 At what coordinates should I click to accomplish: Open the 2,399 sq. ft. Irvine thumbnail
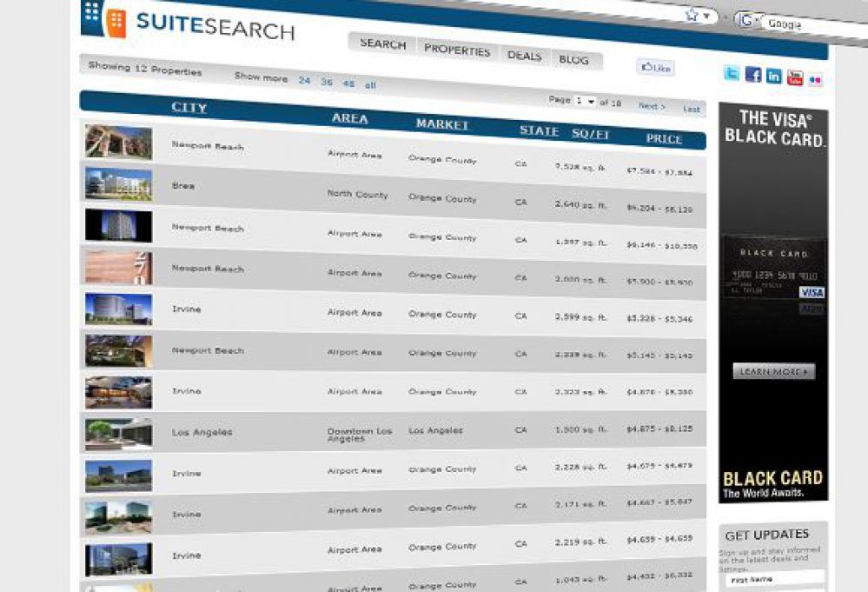[x=118, y=309]
